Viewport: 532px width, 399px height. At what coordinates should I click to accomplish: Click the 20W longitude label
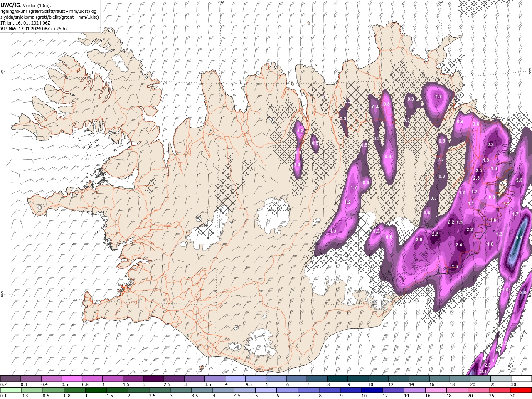click(221, 2)
